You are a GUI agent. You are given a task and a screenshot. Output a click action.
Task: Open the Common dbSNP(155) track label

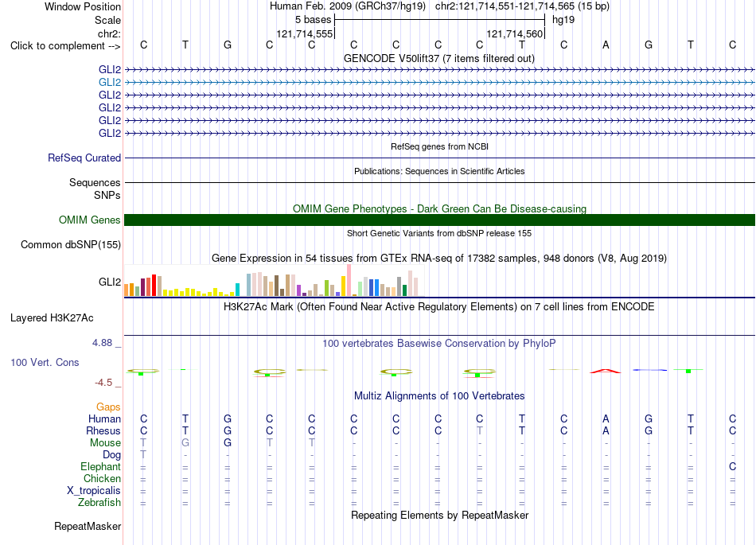[x=71, y=244]
